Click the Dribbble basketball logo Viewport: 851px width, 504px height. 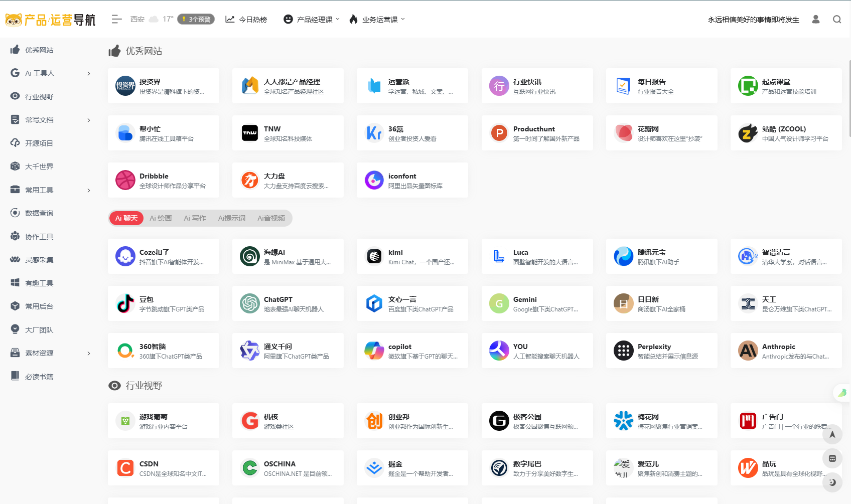click(125, 180)
